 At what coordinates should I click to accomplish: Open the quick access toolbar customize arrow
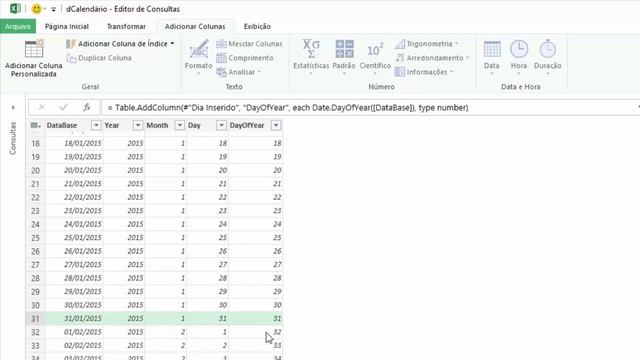tap(53, 9)
